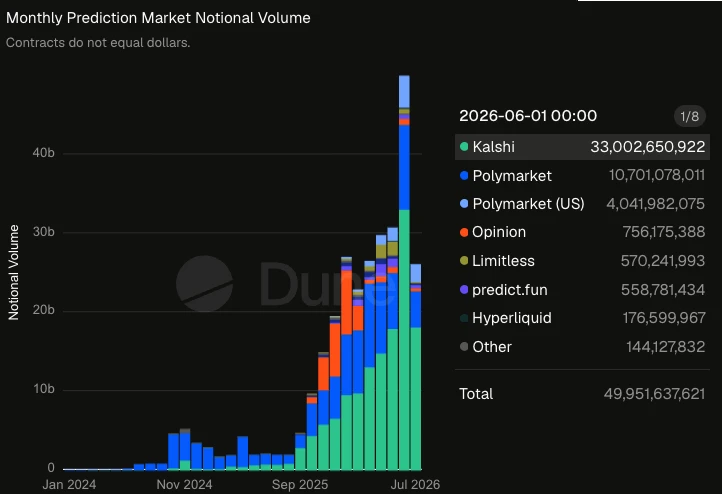Screen dimensions: 722x494
Task: Click the gray Other legend dot
Action: [464, 347]
